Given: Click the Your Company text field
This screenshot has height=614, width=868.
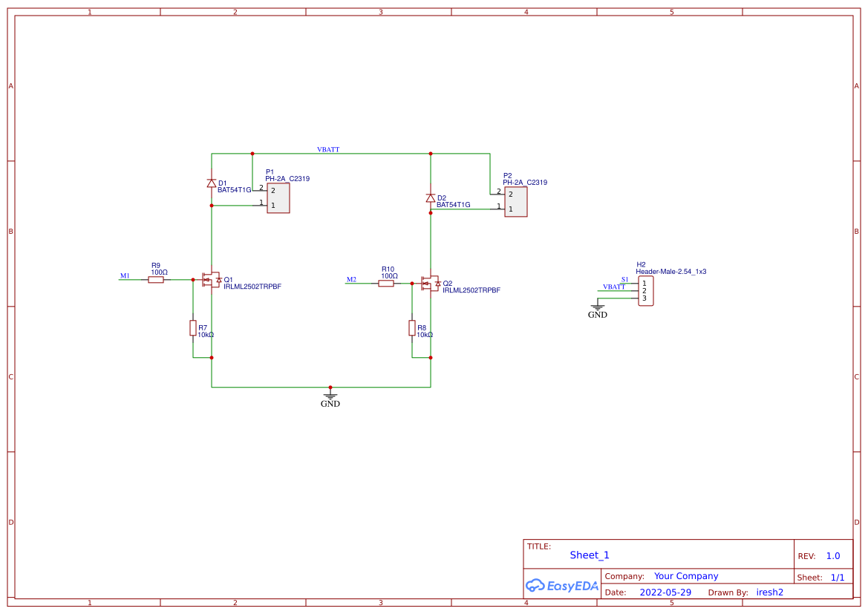Looking at the screenshot, I should 685,575.
